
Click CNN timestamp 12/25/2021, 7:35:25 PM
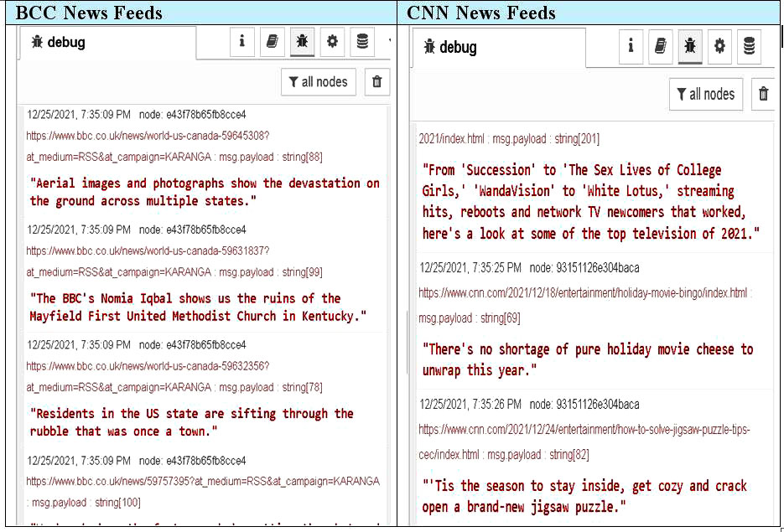tap(470, 268)
